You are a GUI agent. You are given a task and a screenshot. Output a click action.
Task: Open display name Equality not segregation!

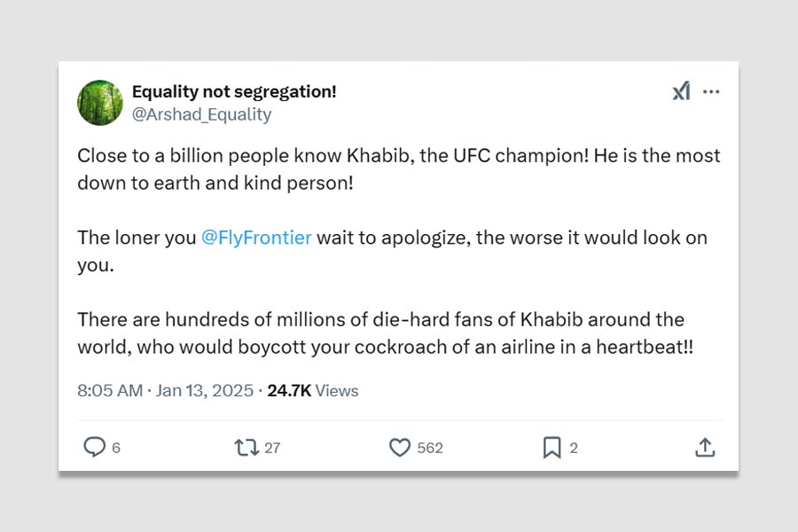click(x=234, y=91)
